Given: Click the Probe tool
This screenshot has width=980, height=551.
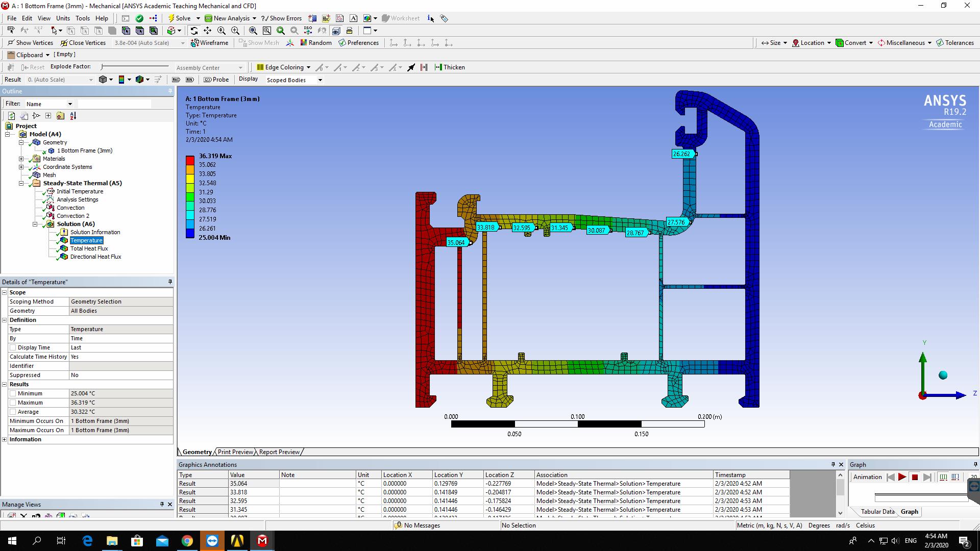Looking at the screenshot, I should tap(216, 80).
